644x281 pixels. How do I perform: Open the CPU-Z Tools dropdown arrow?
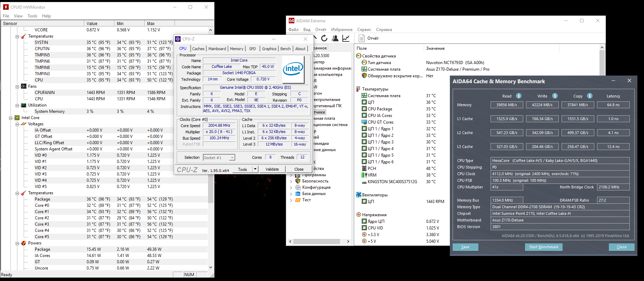coord(255,169)
